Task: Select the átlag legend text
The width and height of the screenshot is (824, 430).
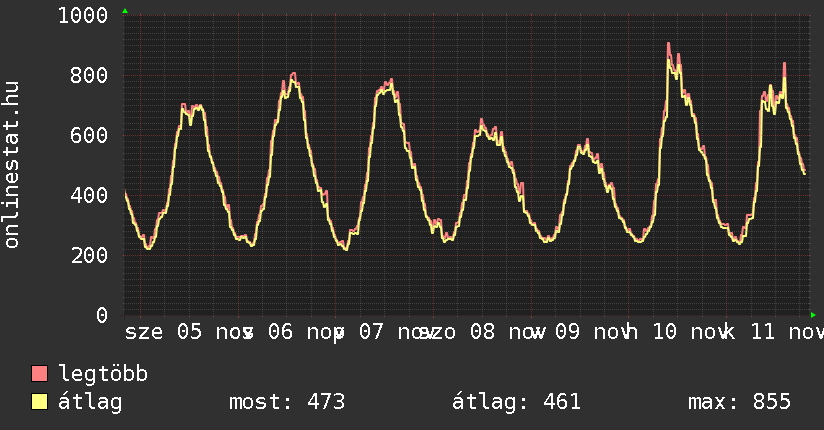Action: point(90,402)
